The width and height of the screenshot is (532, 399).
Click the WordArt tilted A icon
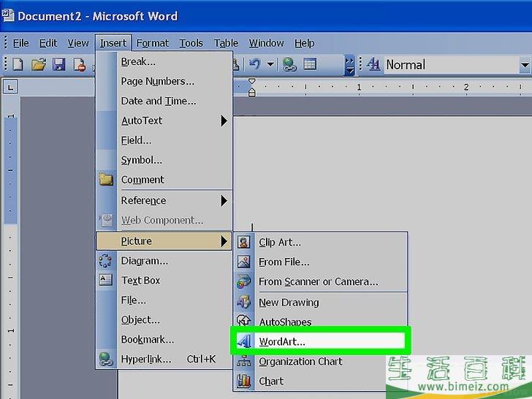pyautogui.click(x=244, y=341)
